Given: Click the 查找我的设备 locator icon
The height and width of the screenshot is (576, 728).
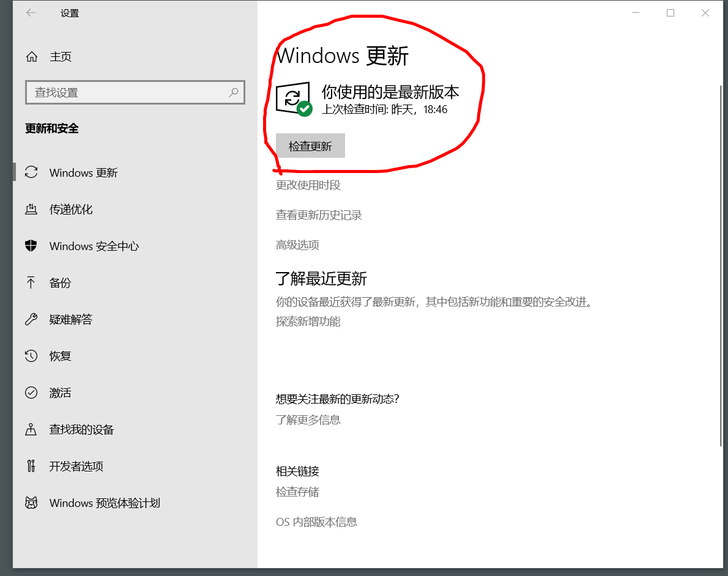Looking at the screenshot, I should (31, 429).
